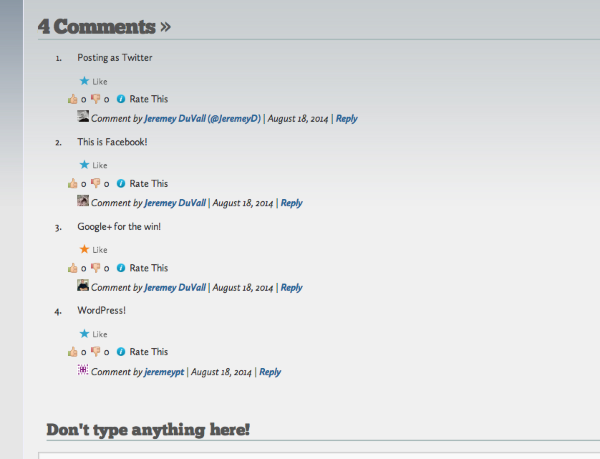Click thumbs up on "WordPress!" comment
Viewport: 600px width, 459px height.
coord(72,352)
